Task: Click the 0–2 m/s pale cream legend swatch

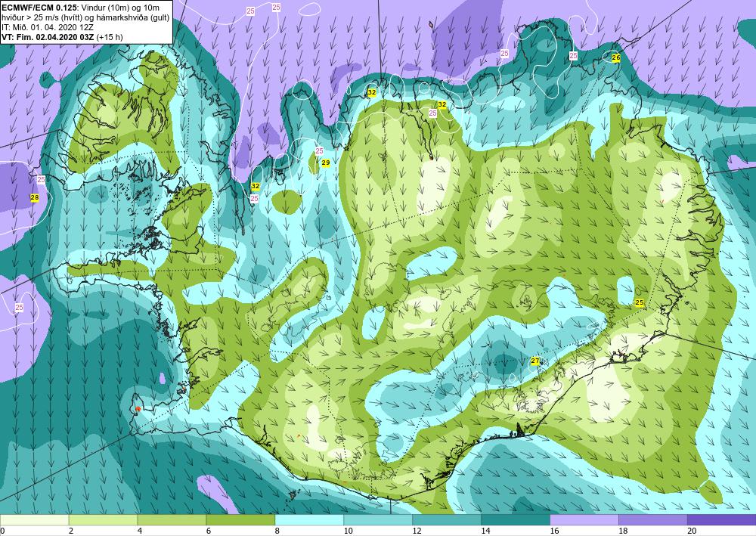Action: [x=34, y=520]
